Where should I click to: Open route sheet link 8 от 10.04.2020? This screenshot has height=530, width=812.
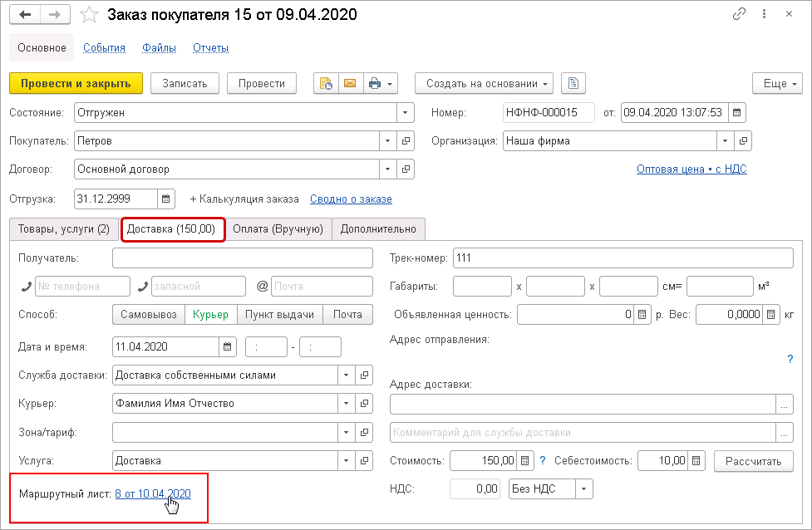pyautogui.click(x=153, y=493)
